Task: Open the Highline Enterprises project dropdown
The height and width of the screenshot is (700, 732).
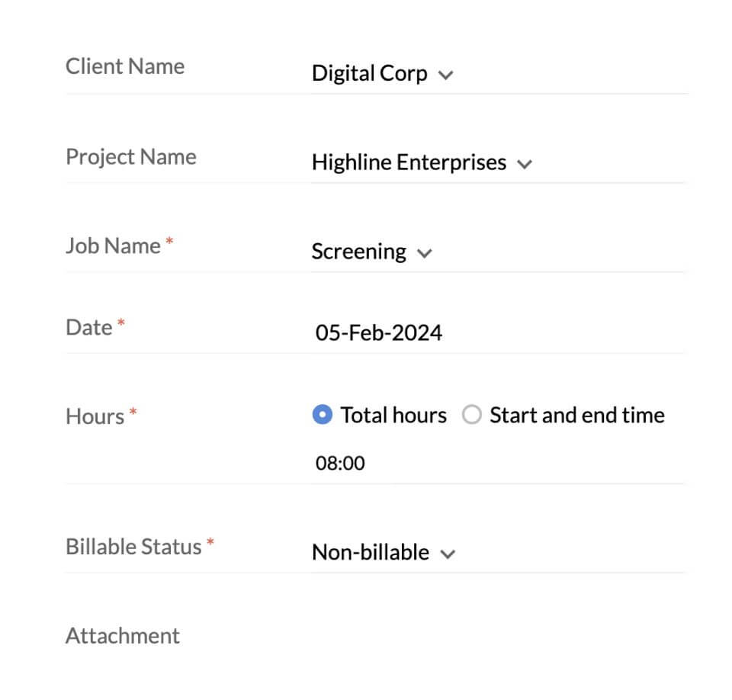Action: (409, 163)
